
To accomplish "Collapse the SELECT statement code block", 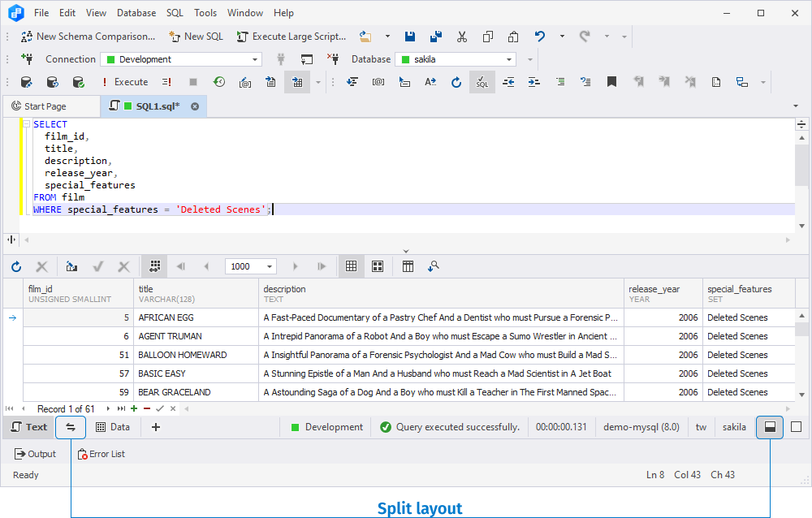I will [27, 124].
